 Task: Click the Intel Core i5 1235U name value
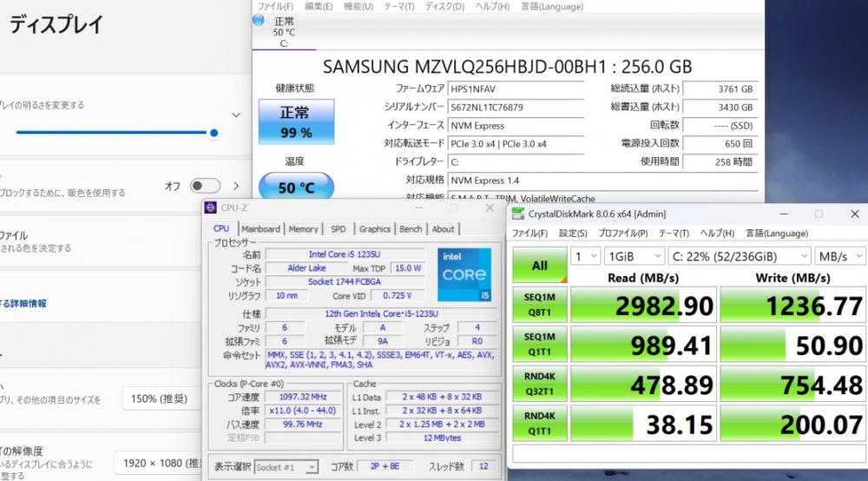(345, 254)
